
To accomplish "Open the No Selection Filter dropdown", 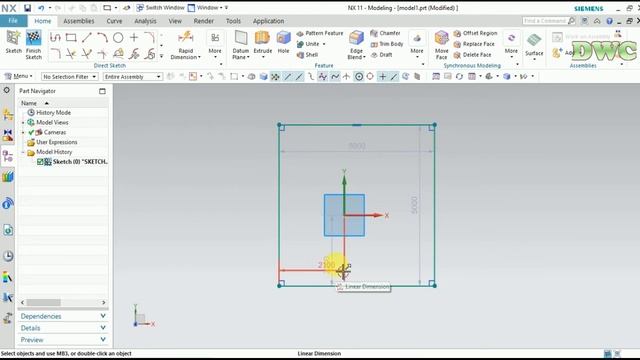I will coord(69,76).
